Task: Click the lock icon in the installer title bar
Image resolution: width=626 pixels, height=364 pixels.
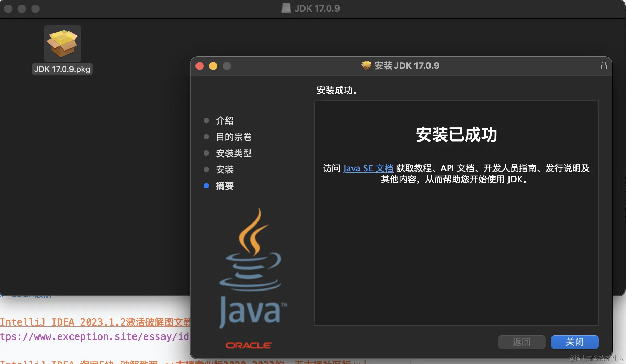Action: point(604,66)
